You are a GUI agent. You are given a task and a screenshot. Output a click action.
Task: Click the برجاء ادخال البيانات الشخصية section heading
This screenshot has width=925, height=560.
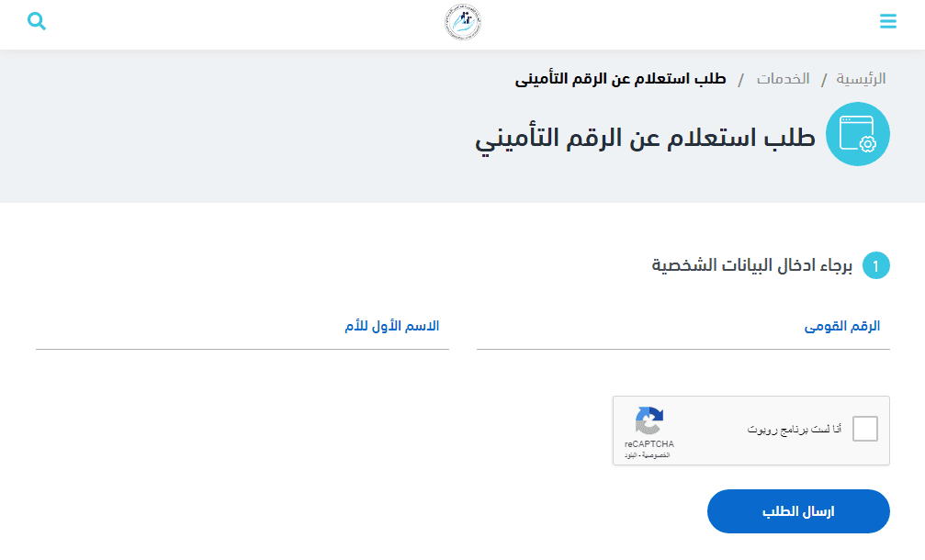click(x=751, y=266)
